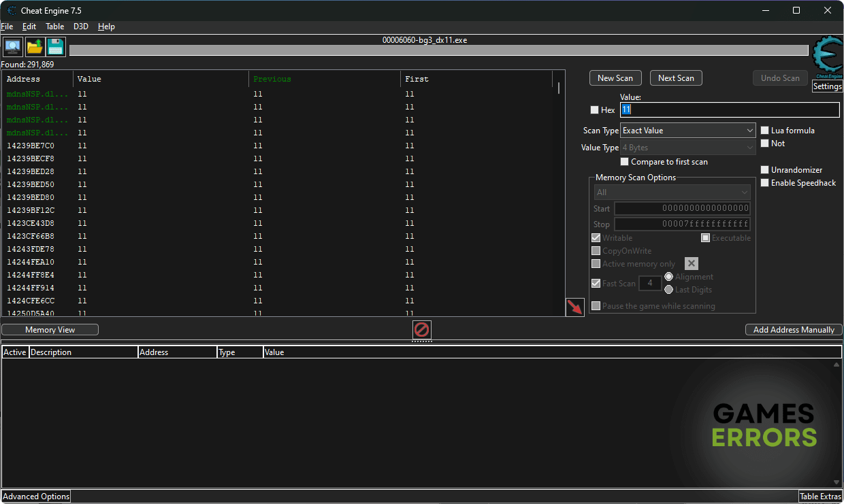
Task: Tick the Compare to first scan checkbox
Action: (625, 162)
